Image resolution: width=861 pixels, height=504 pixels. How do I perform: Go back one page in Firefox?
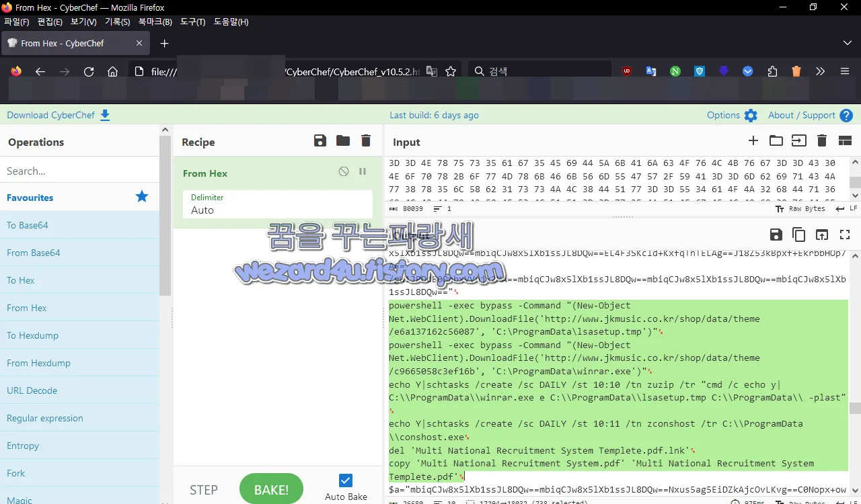click(40, 71)
